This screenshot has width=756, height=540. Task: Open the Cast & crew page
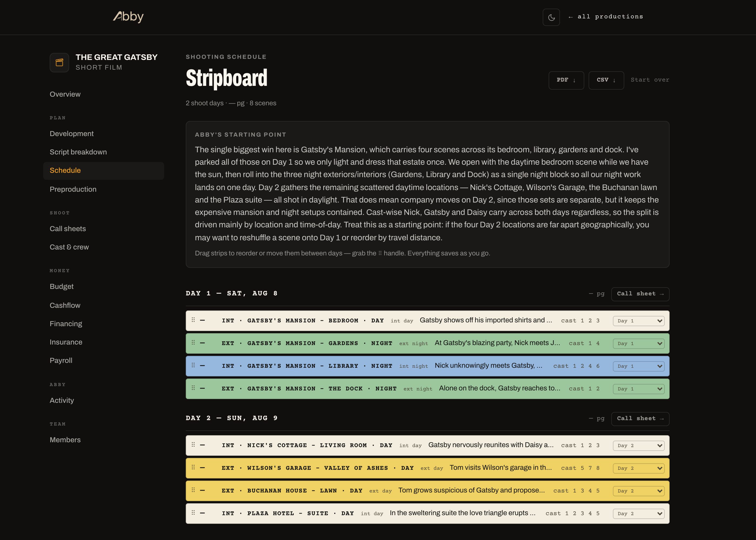(x=69, y=247)
